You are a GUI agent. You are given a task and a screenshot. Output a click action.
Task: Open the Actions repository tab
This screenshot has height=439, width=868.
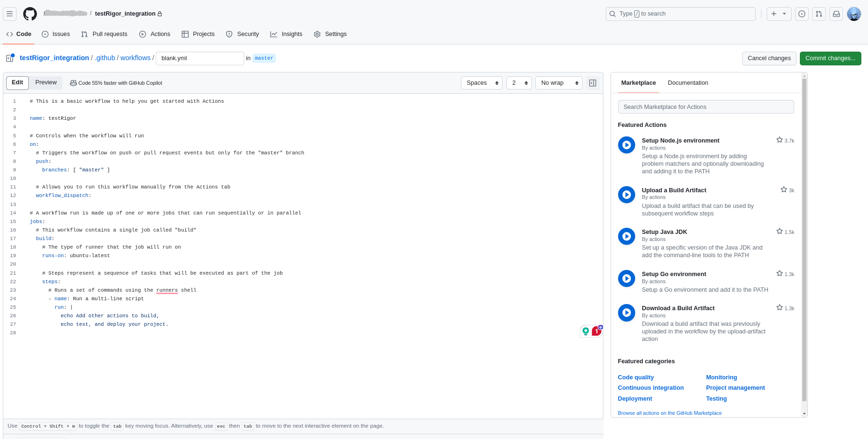pyautogui.click(x=155, y=34)
